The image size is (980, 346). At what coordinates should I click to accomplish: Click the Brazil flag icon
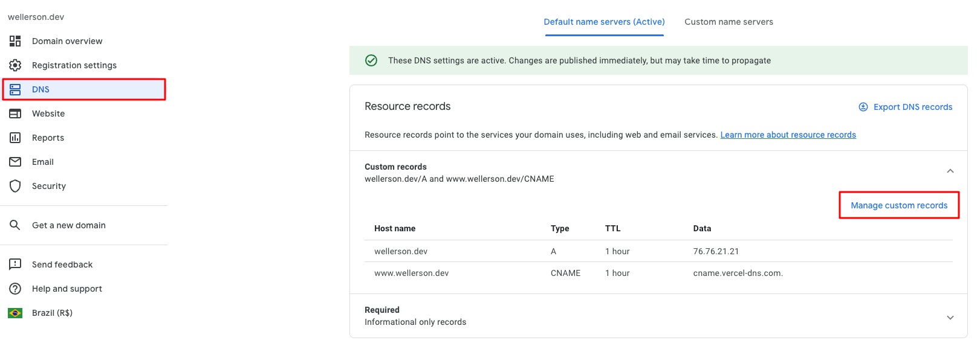coord(15,313)
